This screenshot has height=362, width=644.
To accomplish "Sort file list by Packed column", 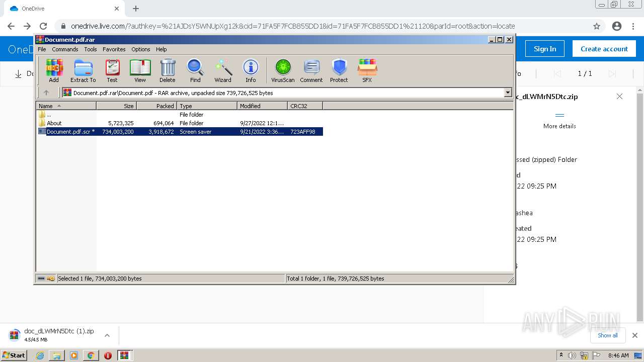I will tap(156, 106).
